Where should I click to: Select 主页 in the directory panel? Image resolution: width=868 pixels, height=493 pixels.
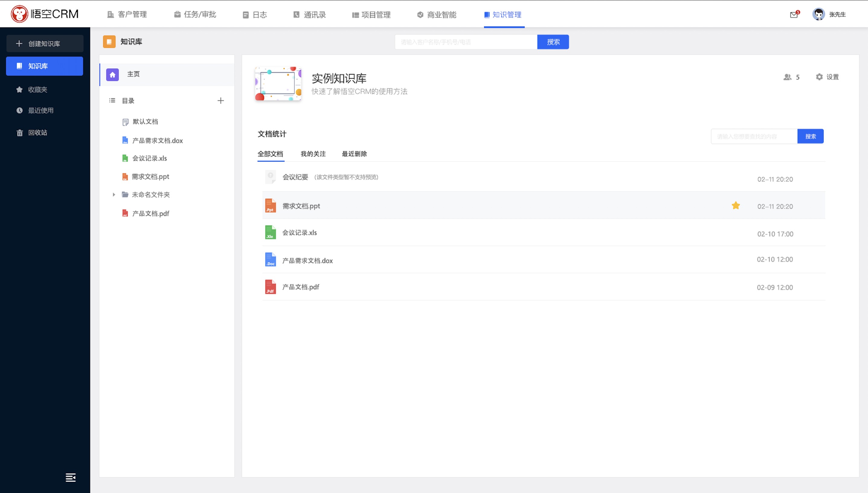click(167, 75)
